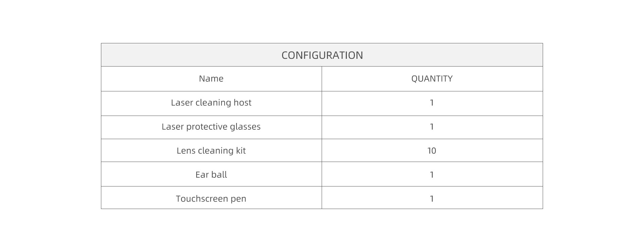Click the word "Ear" in the table
The width and height of the screenshot is (644, 252).
tap(202, 175)
